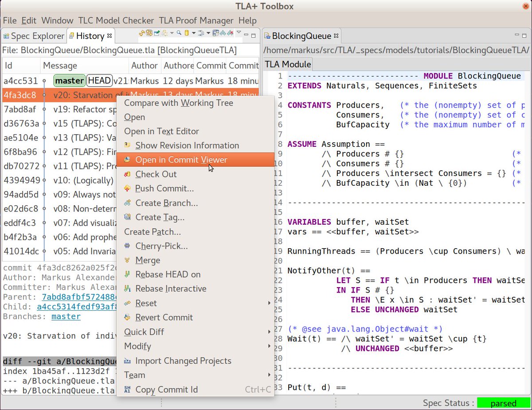Expand the Quick Diff submenu arrow
Image resolution: width=532 pixels, height=410 pixels.
(270, 332)
